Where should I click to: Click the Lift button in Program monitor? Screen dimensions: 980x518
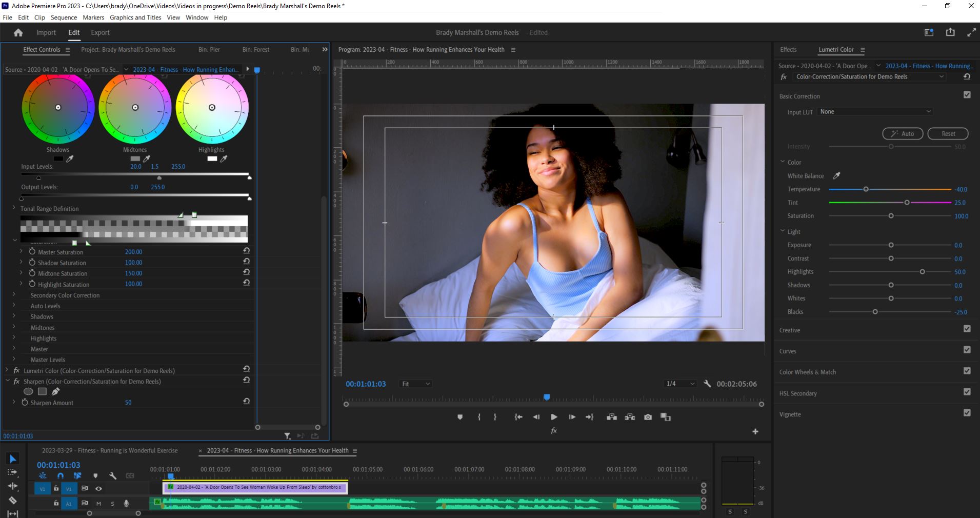tap(612, 417)
